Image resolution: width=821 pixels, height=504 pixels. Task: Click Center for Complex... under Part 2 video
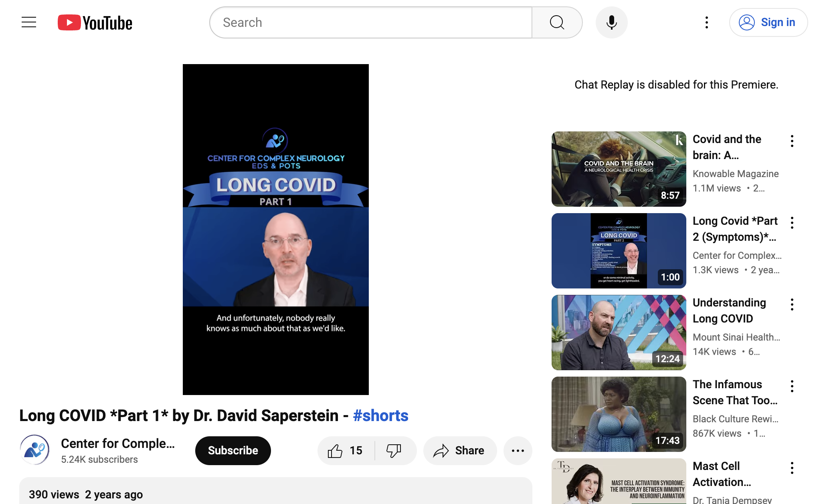point(737,256)
